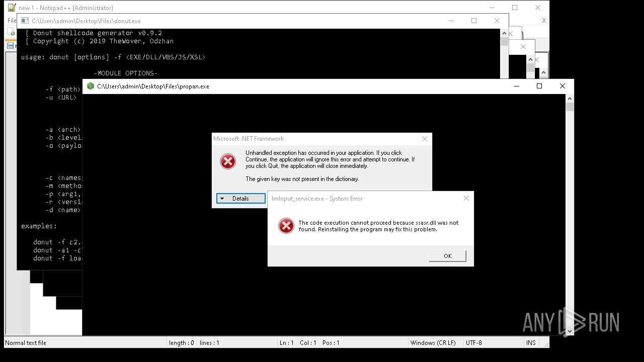Click scroll-up arrow in donut.exe scrollbar
The image size is (644, 362).
pyautogui.click(x=504, y=33)
